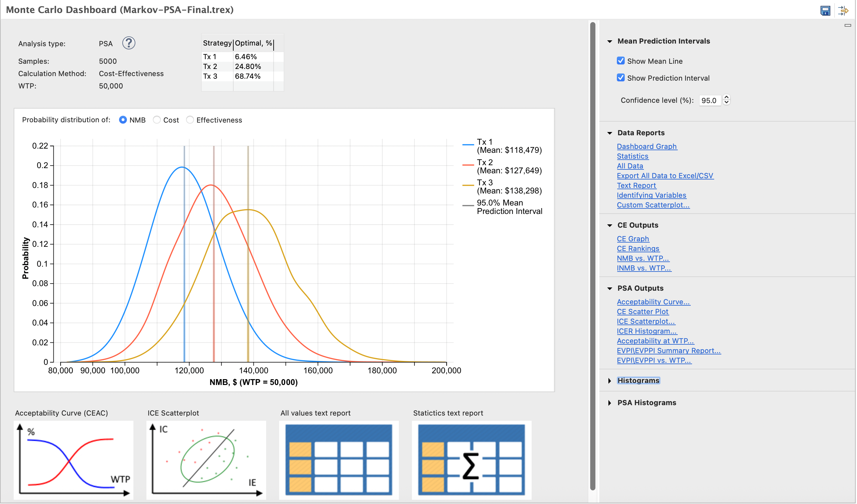
Task: Click the ICER Histogram link
Action: click(647, 331)
